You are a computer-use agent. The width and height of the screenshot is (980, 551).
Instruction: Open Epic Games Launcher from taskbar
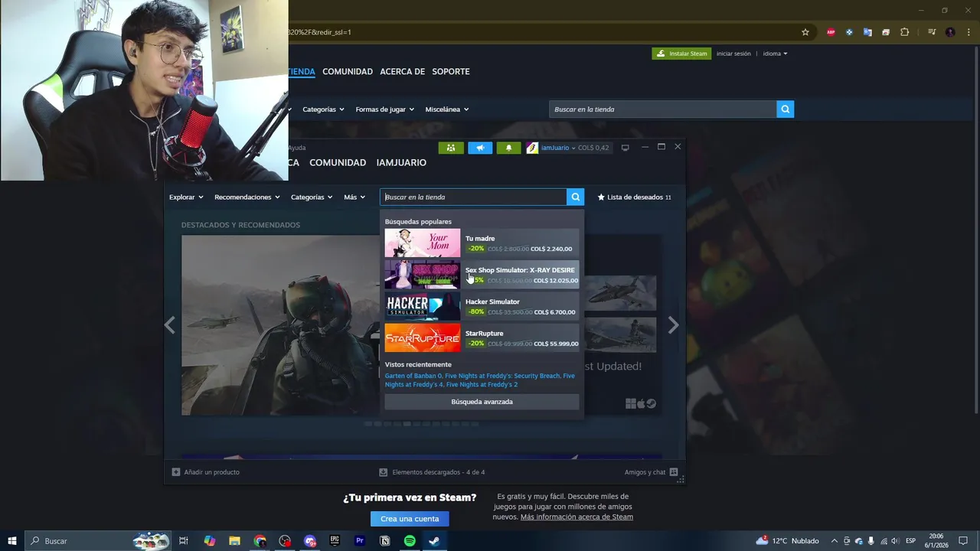click(335, 541)
